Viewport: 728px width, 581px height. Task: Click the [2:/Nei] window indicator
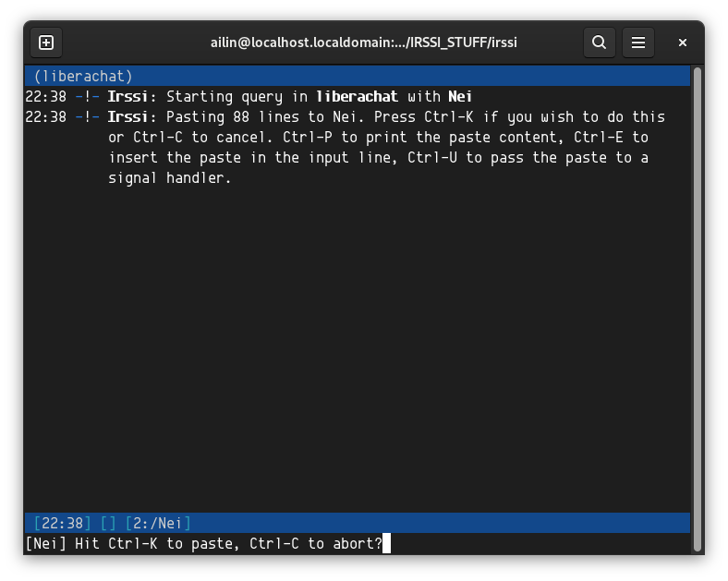click(157, 524)
